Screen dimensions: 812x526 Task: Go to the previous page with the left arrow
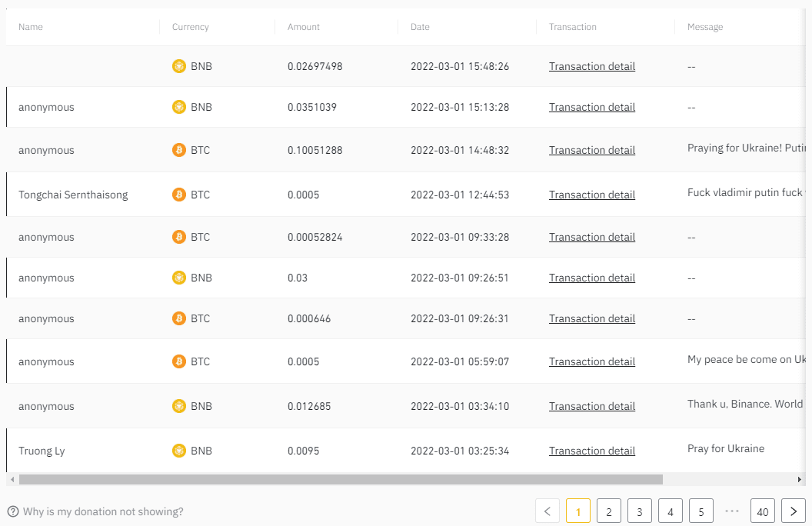pyautogui.click(x=547, y=511)
